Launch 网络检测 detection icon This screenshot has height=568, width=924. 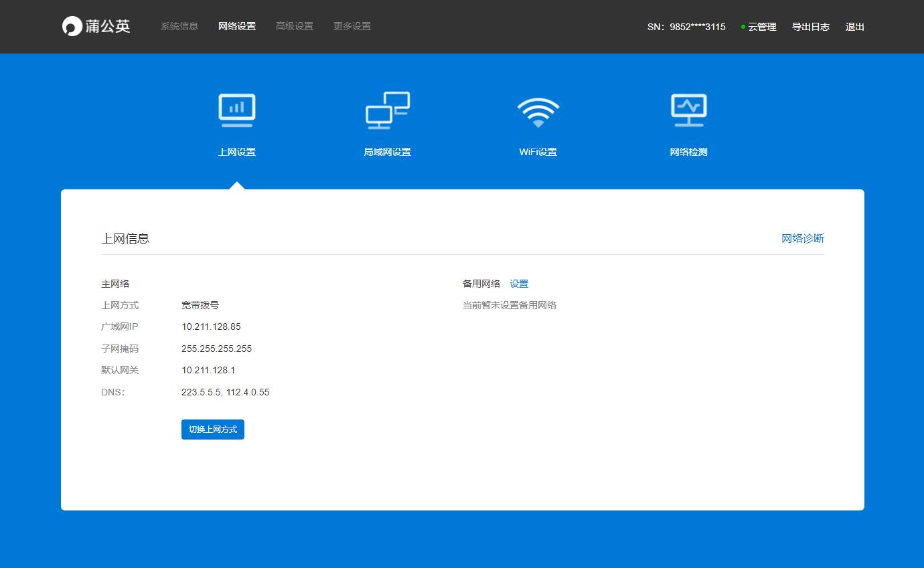click(688, 109)
